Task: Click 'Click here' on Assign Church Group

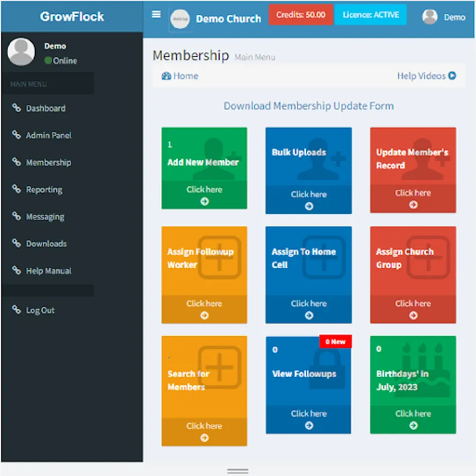Action: coord(413,304)
